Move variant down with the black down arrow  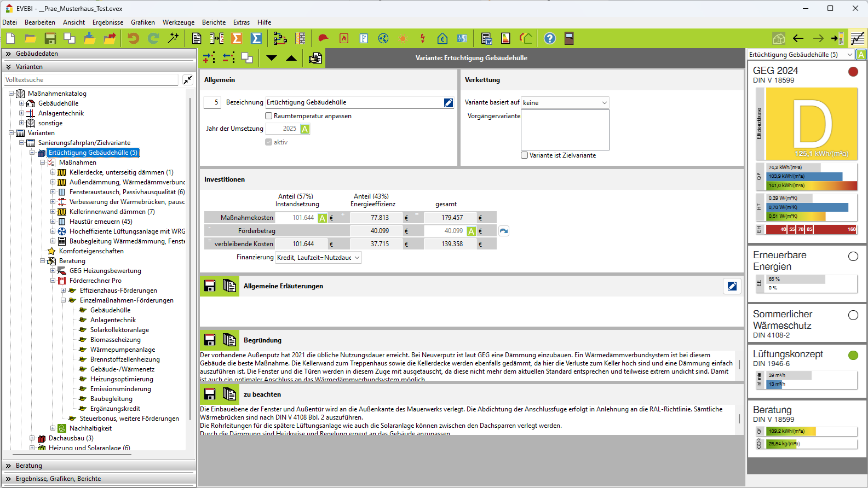[x=272, y=58]
